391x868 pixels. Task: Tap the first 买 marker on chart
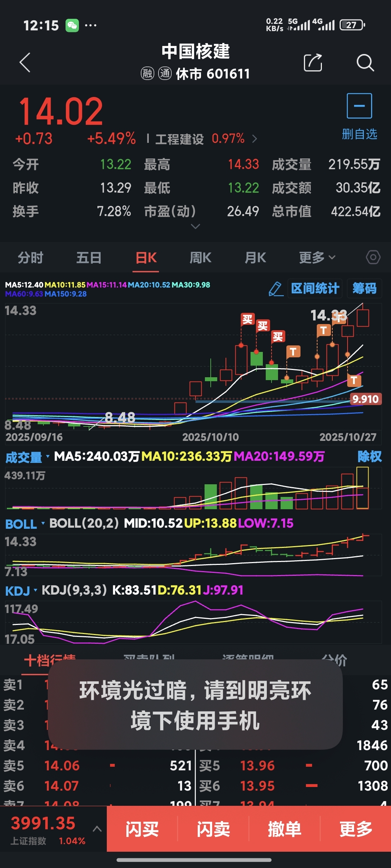click(248, 319)
